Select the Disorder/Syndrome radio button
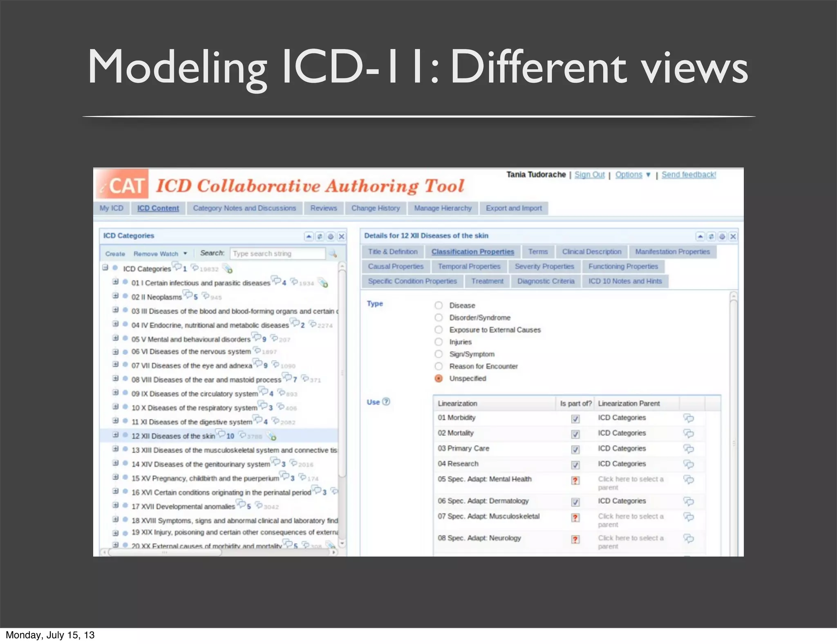The image size is (837, 644). click(439, 318)
